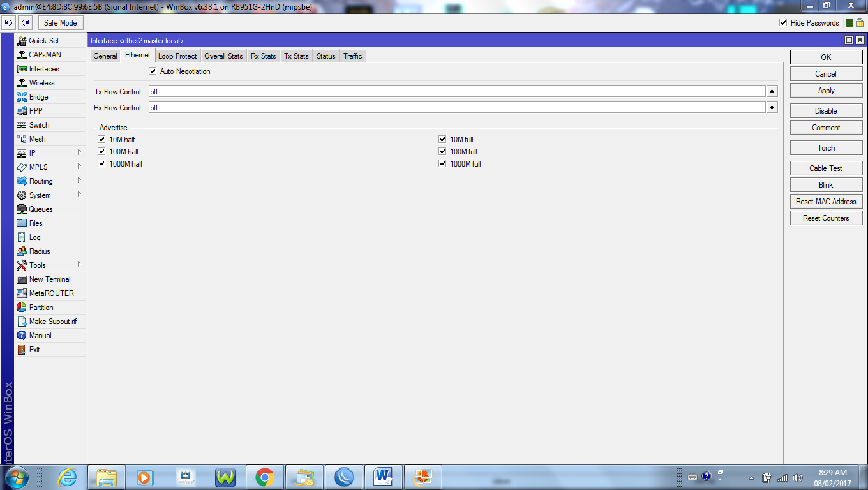
Task: Uncheck 100M half advertise option
Action: coord(101,152)
